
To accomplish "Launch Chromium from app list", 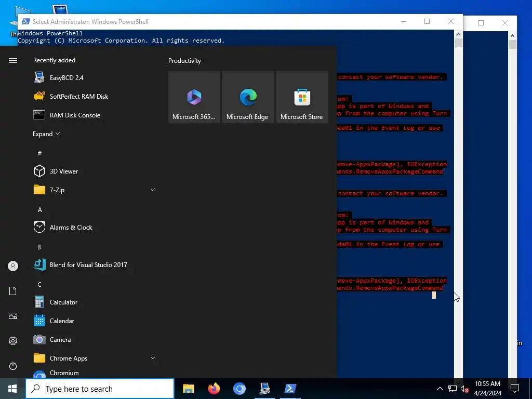I will click(95, 373).
